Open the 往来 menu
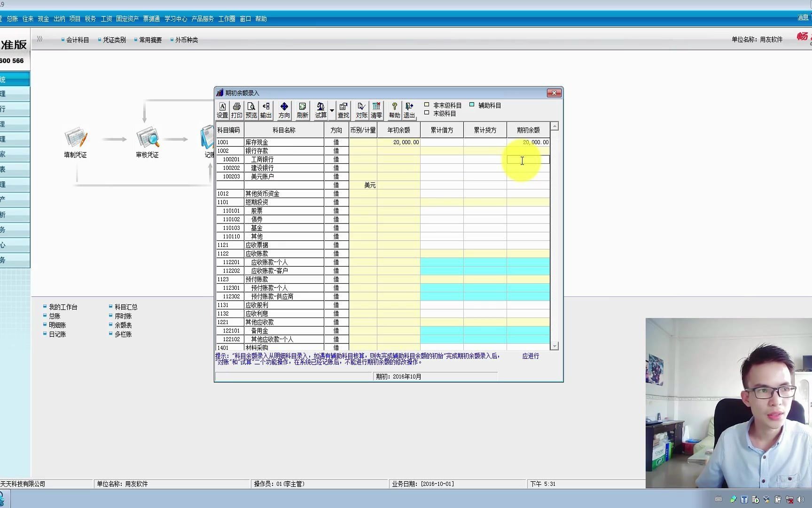812x508 pixels. pos(28,19)
